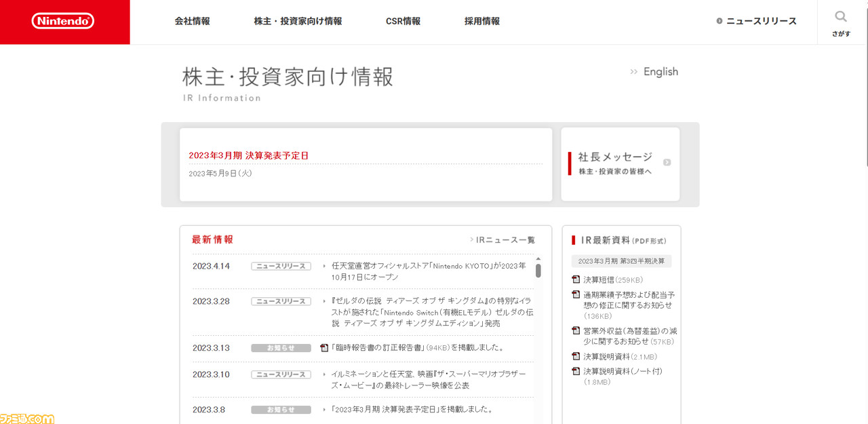Click PDF icon beside 決算説明資料(ノート付)
The height and width of the screenshot is (424, 868).
(576, 372)
